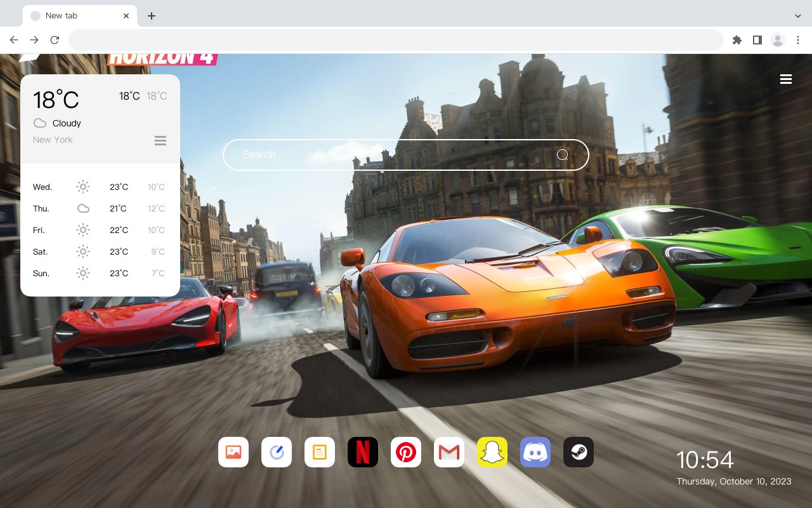This screenshot has width=812, height=508.
Task: Click the Thursday, October 10, 2023 date
Action: (734, 481)
